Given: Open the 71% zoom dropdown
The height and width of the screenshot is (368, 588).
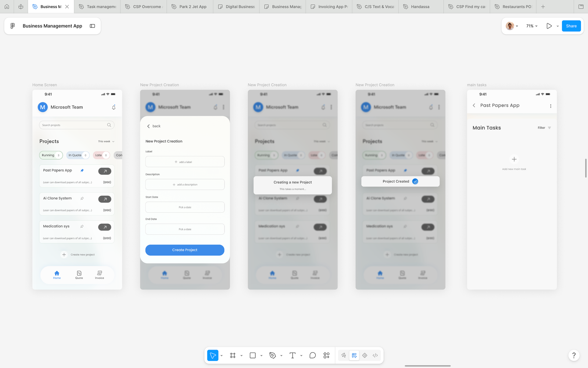Looking at the screenshot, I should [x=532, y=26].
